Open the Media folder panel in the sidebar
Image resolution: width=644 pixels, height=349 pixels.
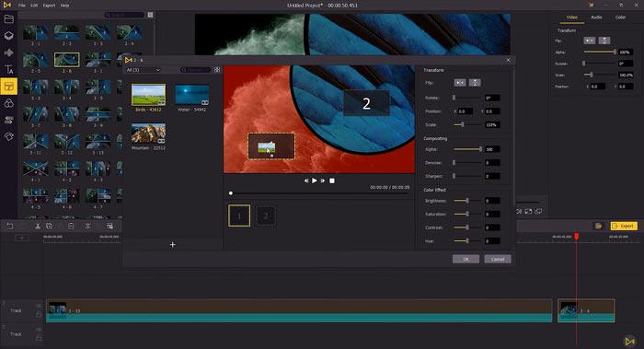pyautogui.click(x=8, y=19)
